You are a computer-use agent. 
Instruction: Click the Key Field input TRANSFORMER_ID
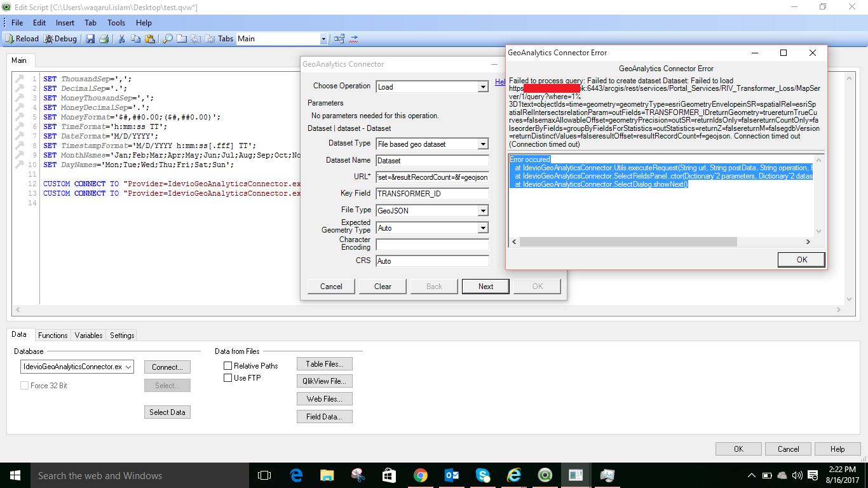tap(432, 194)
